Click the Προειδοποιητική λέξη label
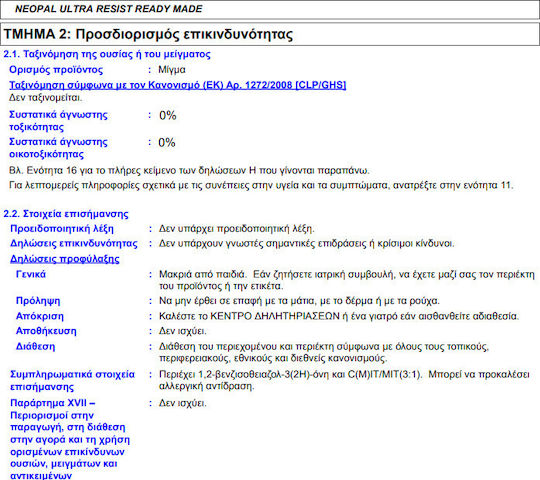 coord(62,229)
